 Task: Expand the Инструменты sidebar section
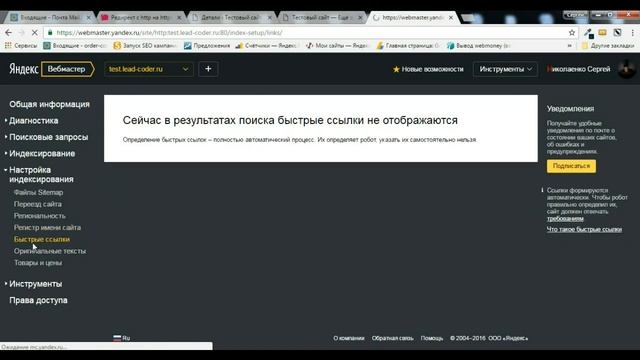click(x=35, y=284)
